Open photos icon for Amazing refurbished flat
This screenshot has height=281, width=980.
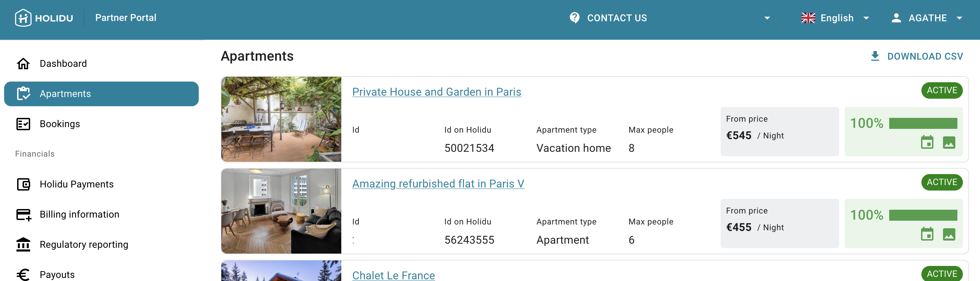(949, 234)
